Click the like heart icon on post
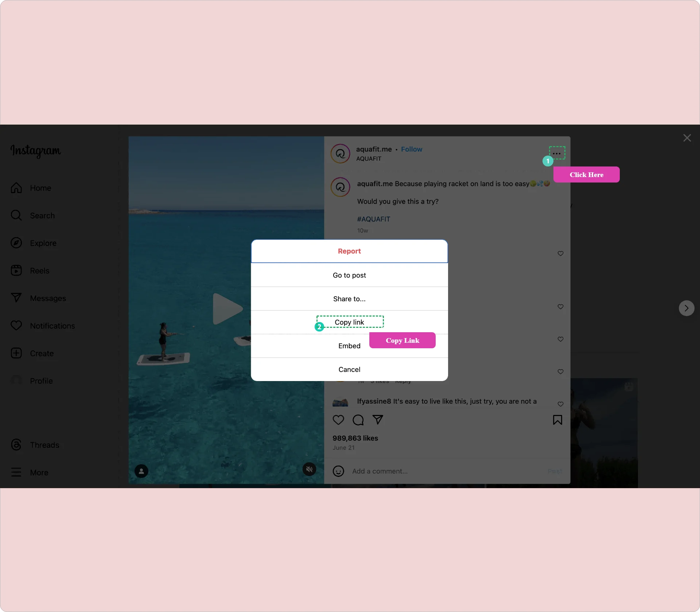 (x=339, y=420)
